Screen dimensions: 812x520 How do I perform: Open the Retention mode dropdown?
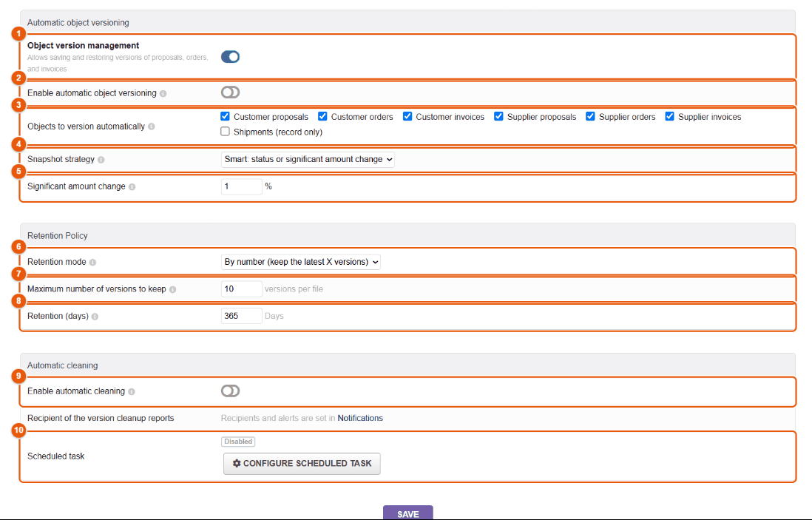pyautogui.click(x=301, y=262)
